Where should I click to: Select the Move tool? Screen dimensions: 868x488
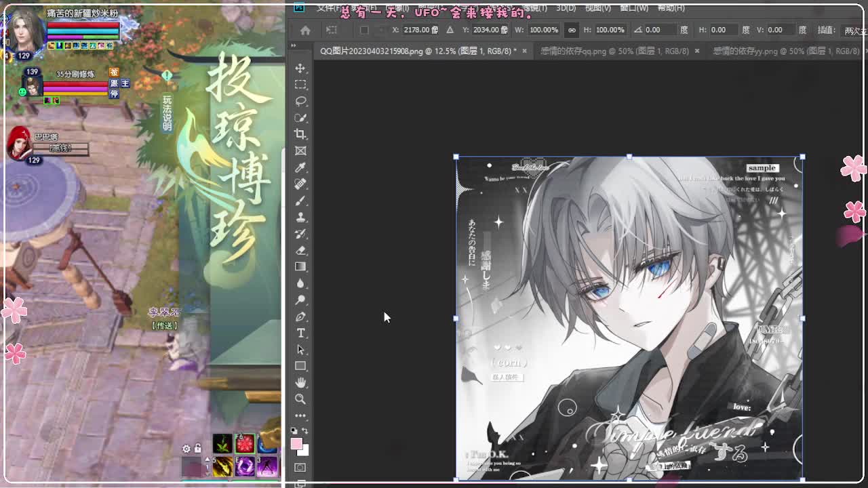pos(300,68)
